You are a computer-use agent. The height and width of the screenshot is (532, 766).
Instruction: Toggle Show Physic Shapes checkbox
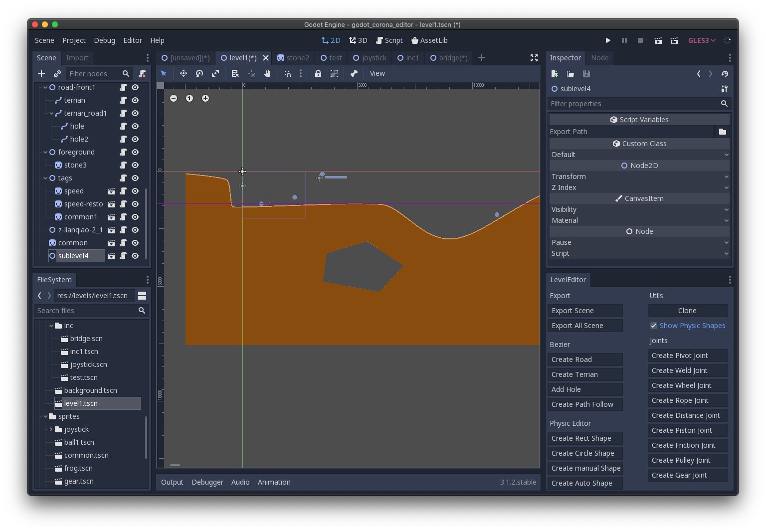point(654,326)
